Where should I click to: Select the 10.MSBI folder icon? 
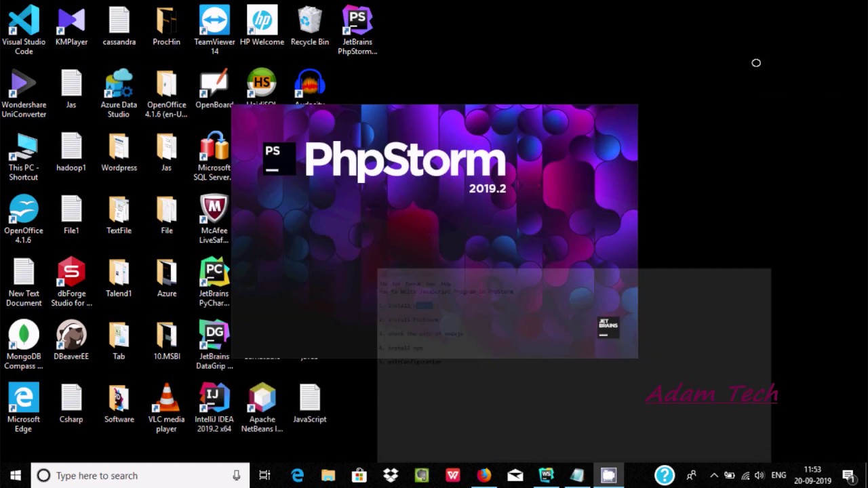[x=166, y=335]
